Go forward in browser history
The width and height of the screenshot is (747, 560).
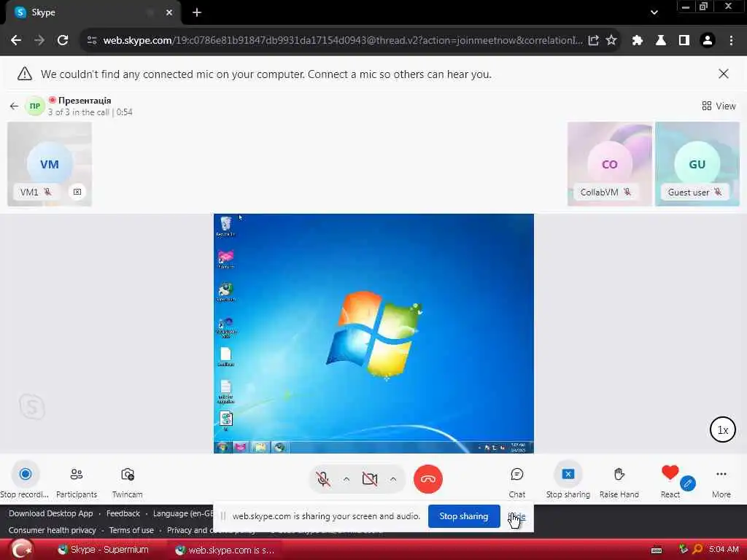tap(39, 41)
